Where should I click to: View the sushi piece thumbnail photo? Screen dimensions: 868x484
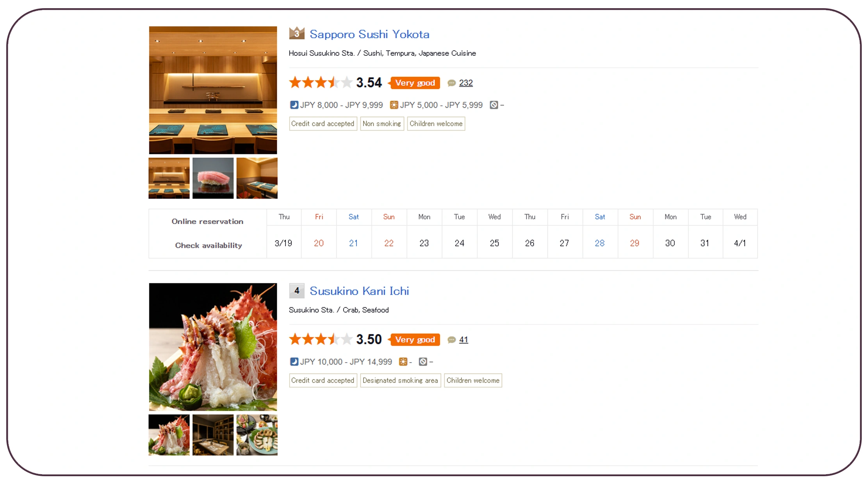pos(213,178)
